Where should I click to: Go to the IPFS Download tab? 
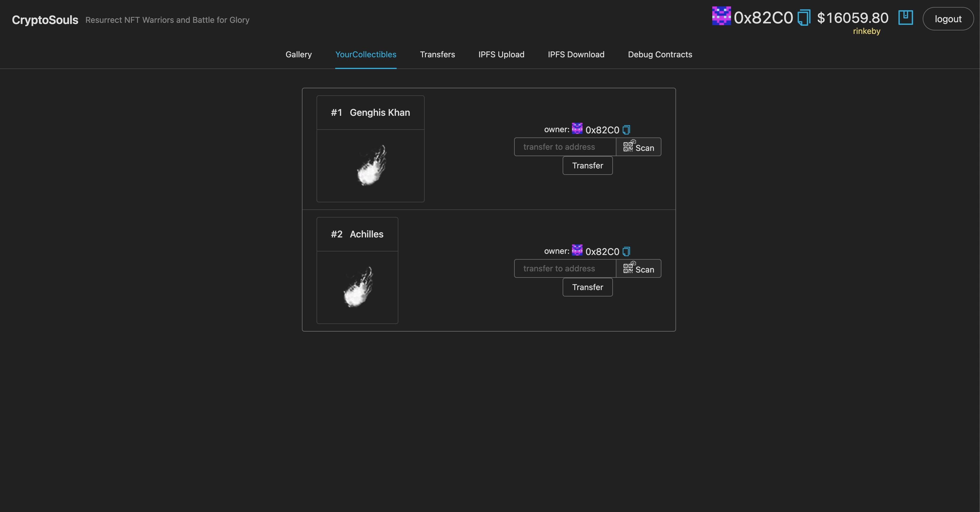click(x=576, y=54)
